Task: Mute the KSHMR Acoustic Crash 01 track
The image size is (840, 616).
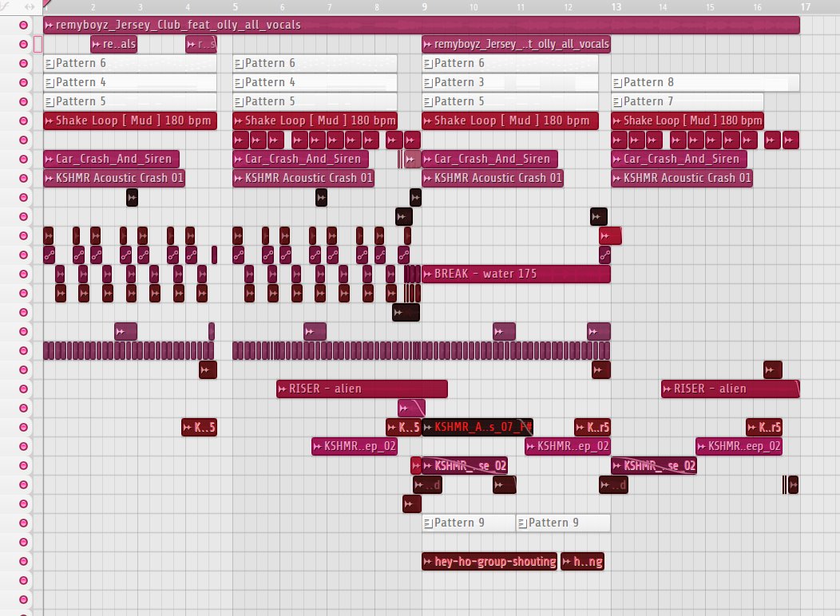Action: pos(23,178)
